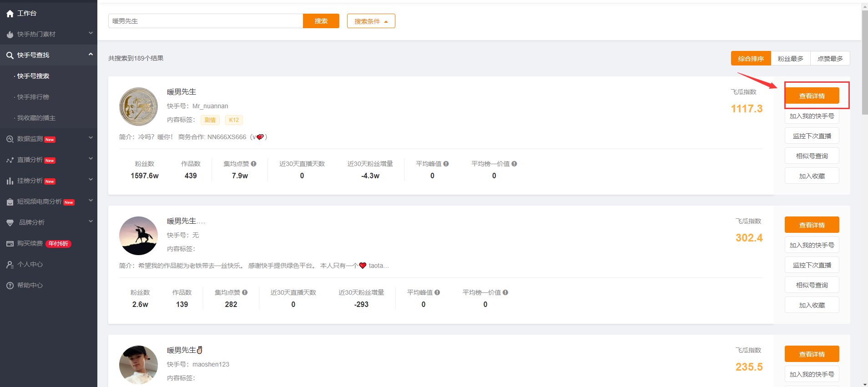Viewport: 868px width, 387px height.
Task: Click 查看详情 for Mr_nuannan account
Action: pos(812,96)
